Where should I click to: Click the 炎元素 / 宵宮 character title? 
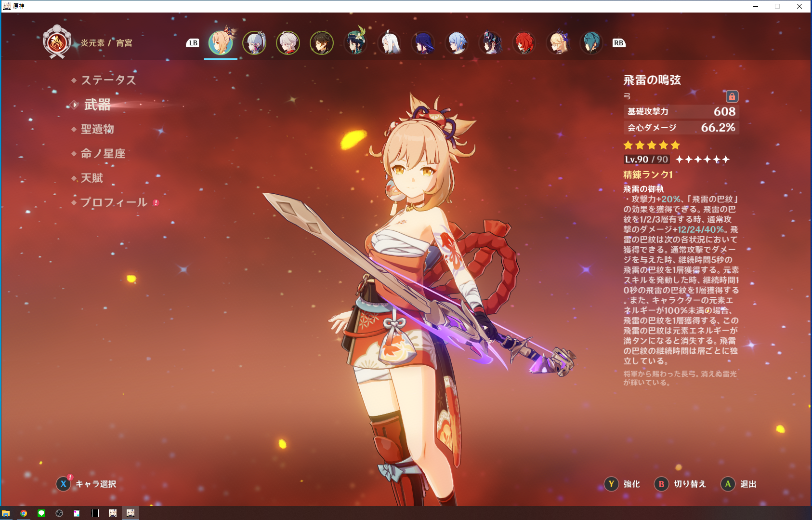(106, 43)
